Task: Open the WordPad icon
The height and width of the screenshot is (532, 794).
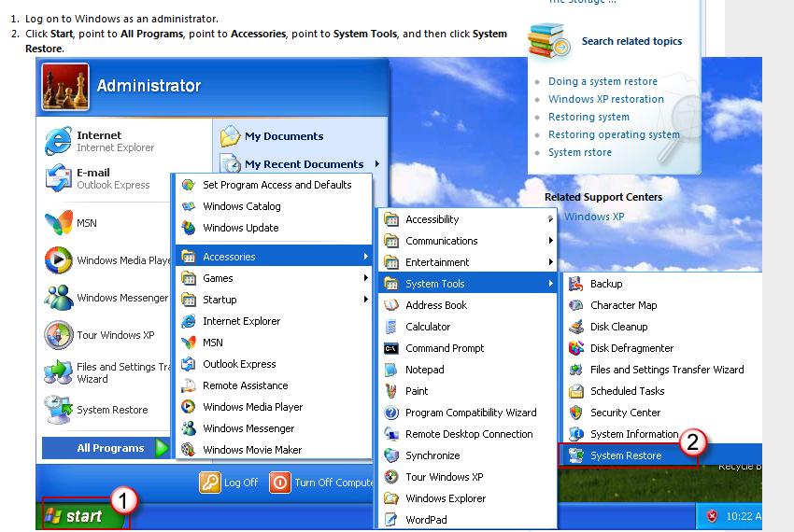Action: click(x=390, y=519)
